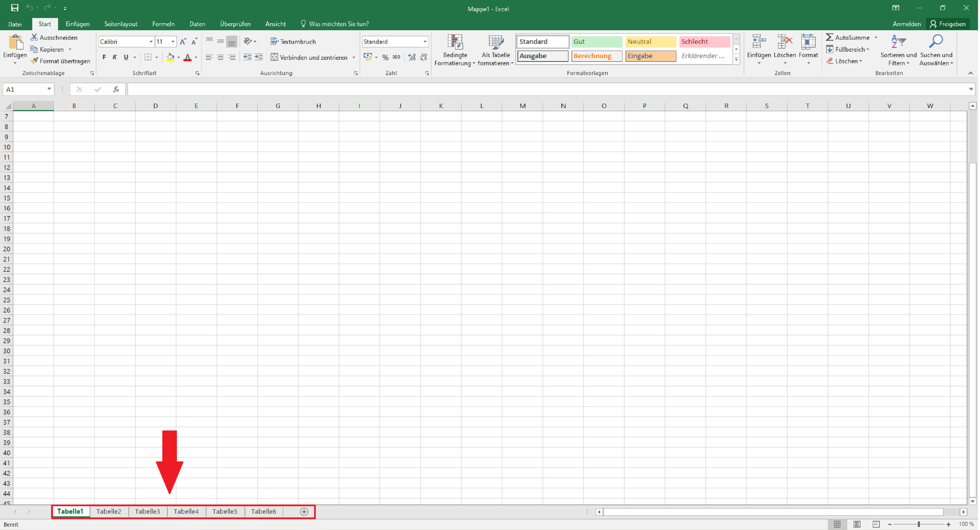
Task: Click the Format übertragen paintbrush
Action: (60, 61)
